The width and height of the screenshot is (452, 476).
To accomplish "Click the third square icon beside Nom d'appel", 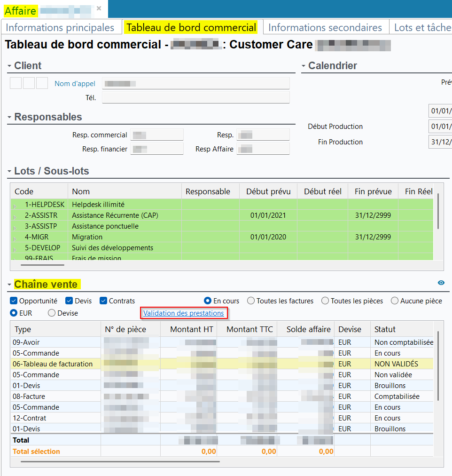I will (x=42, y=83).
